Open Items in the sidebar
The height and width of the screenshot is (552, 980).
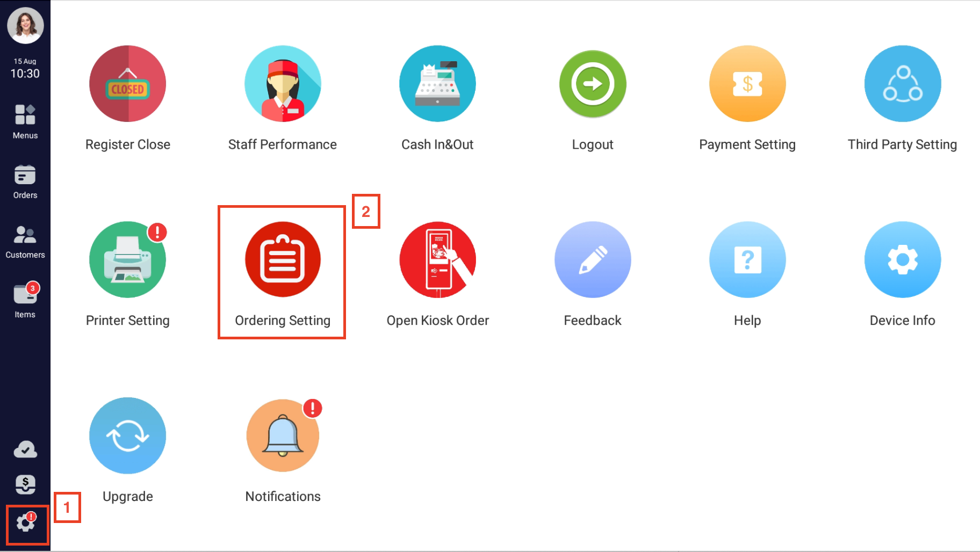pyautogui.click(x=25, y=301)
